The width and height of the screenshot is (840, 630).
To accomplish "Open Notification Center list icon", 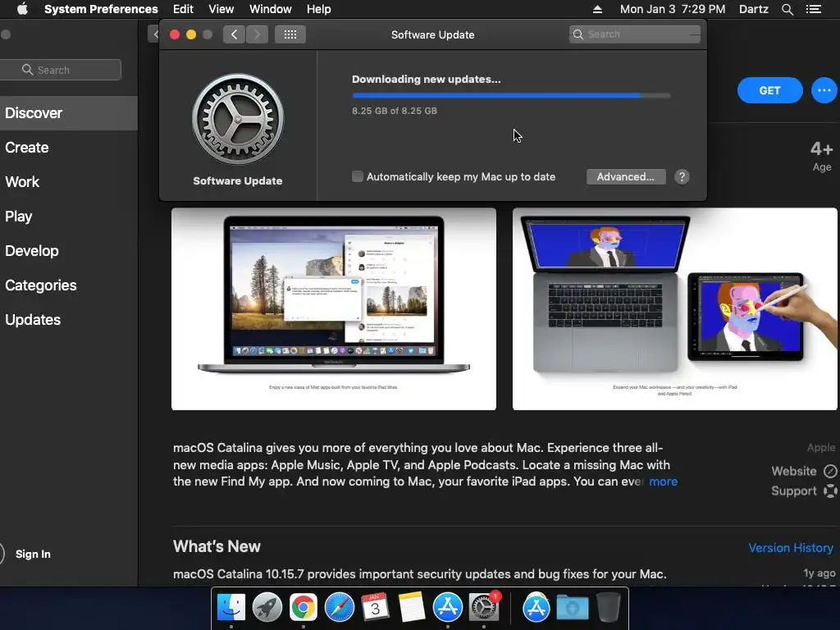I will tap(814, 9).
